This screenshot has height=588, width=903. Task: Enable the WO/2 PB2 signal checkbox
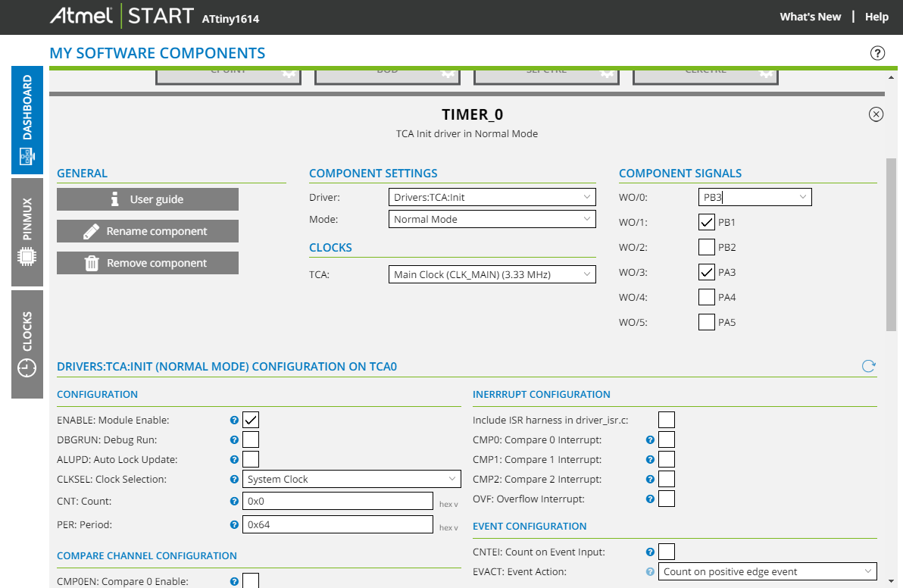[706, 247]
